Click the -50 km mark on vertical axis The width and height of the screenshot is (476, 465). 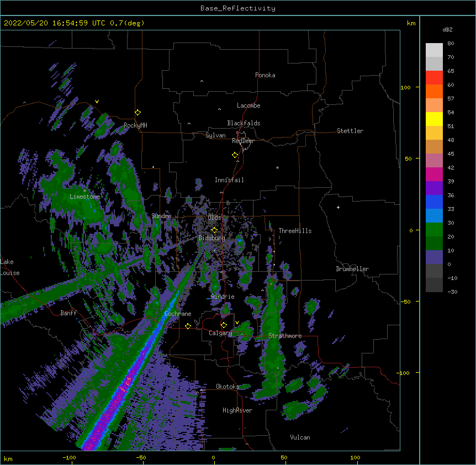405,302
